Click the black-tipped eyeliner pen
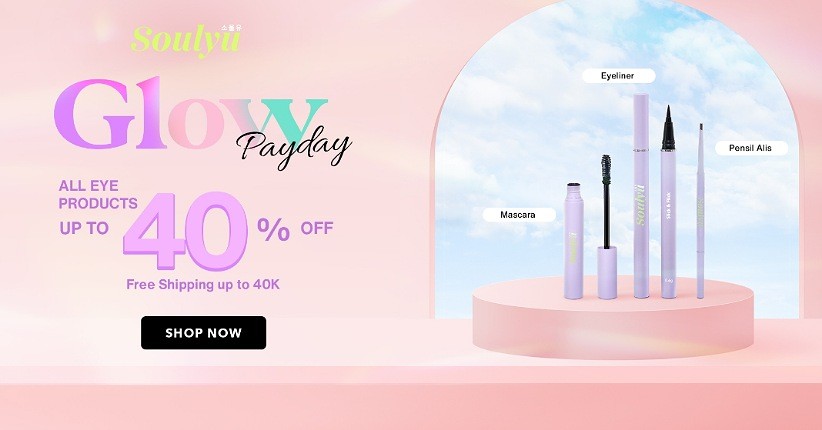 668,202
